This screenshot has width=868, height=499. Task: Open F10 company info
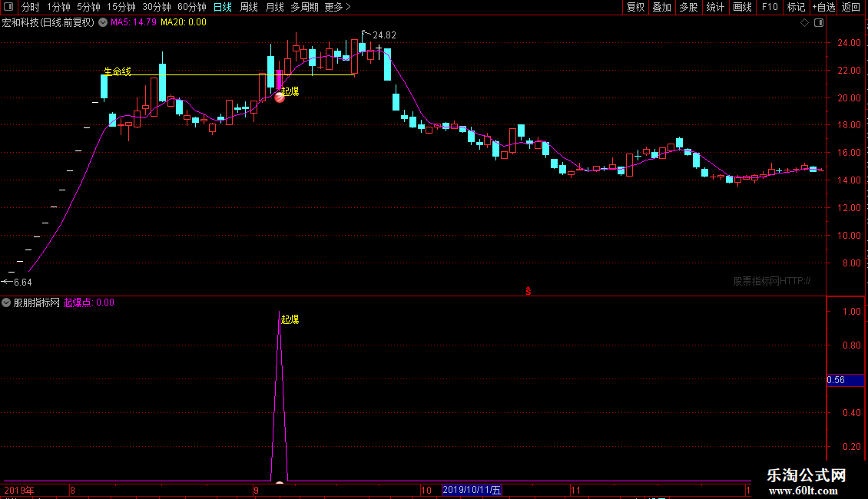[x=770, y=7]
